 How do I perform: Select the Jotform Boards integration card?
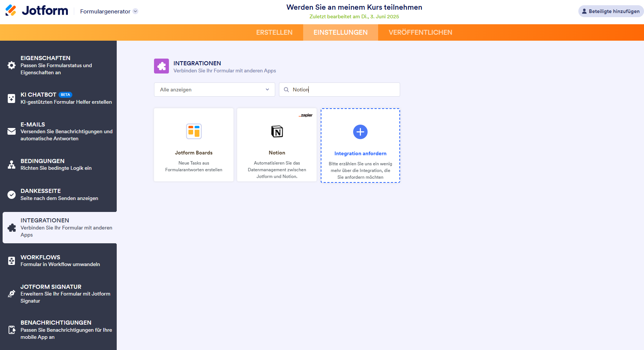click(194, 145)
